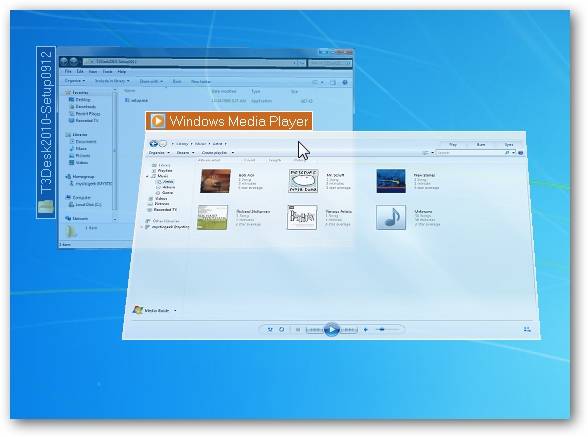The height and width of the screenshot is (437, 588).
Task: Click the Media Player forward arrow
Action: pos(163,143)
